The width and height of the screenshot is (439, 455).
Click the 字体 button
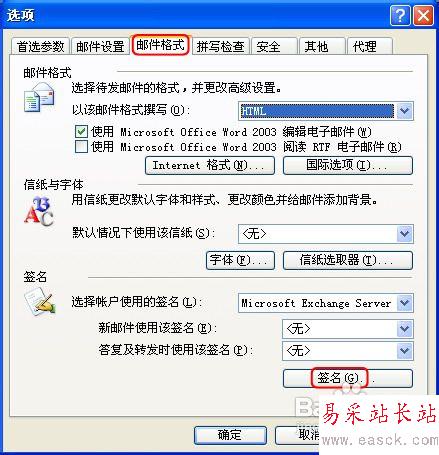pos(240,260)
